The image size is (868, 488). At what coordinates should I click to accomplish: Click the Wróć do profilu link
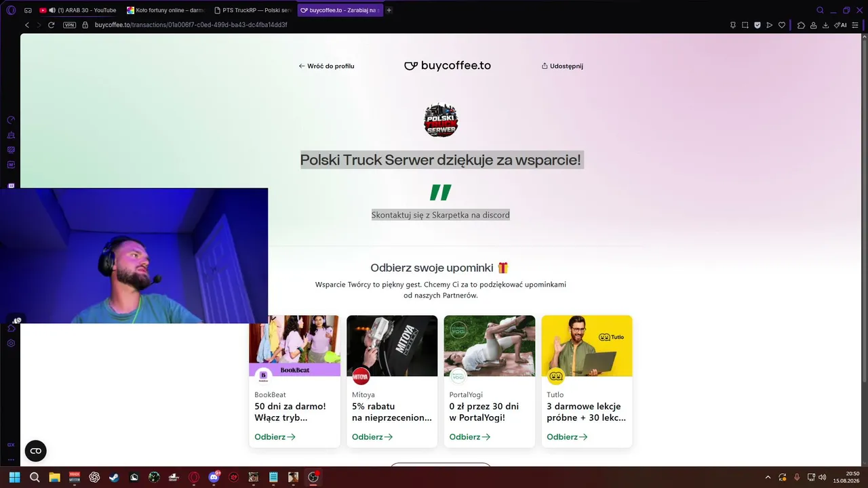[x=326, y=66]
